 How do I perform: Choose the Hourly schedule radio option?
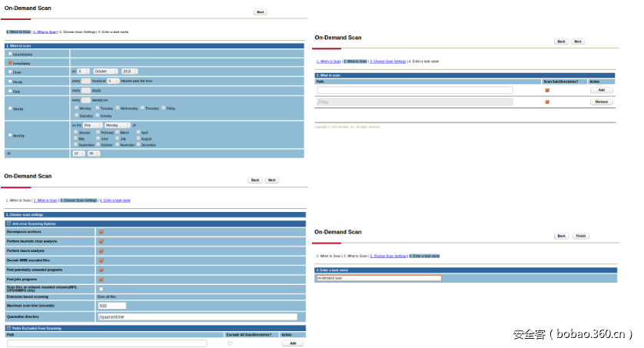coord(10,81)
